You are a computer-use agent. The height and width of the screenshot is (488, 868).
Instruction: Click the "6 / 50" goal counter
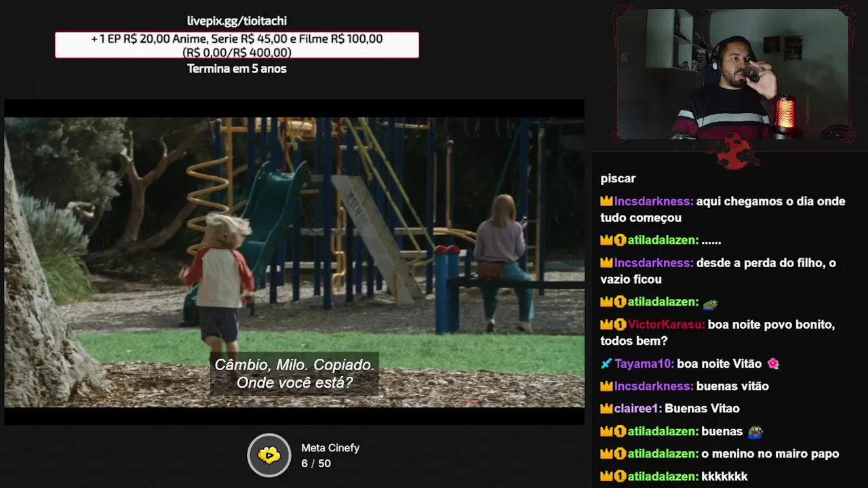click(x=316, y=464)
